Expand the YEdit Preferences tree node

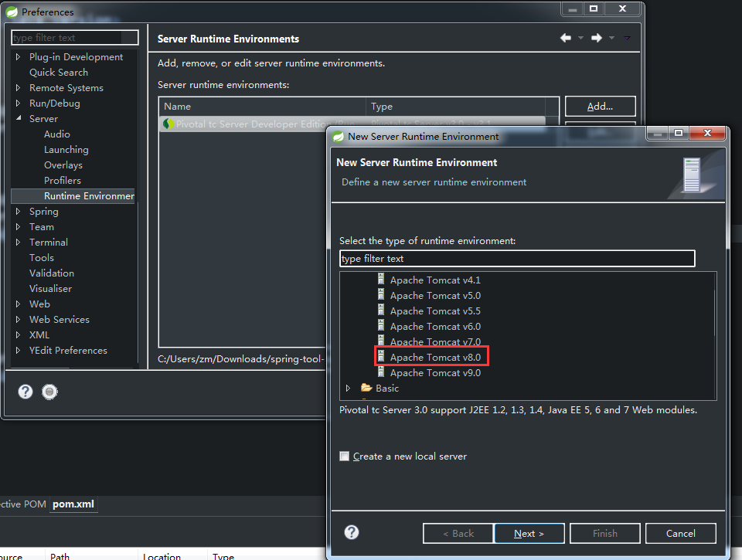[x=18, y=350]
